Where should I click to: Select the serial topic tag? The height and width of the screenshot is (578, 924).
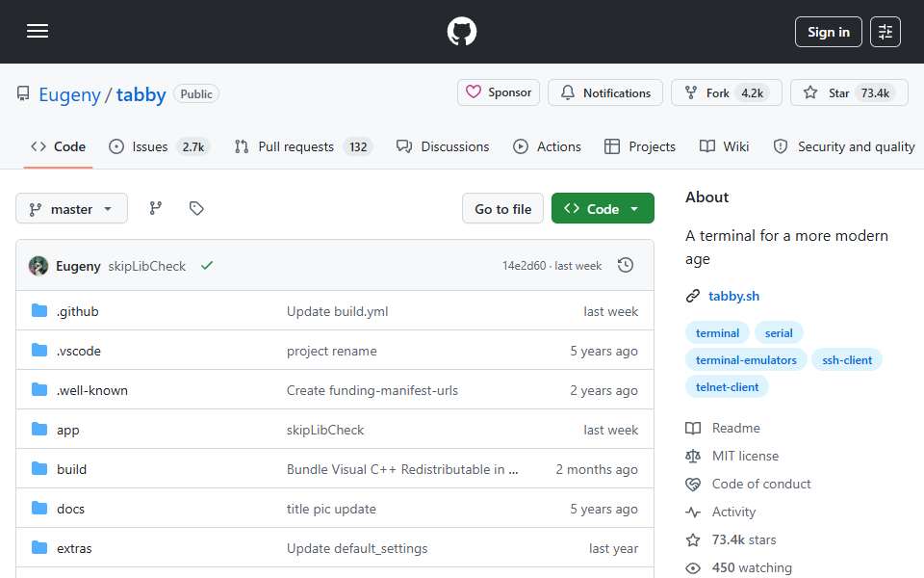[x=779, y=333]
